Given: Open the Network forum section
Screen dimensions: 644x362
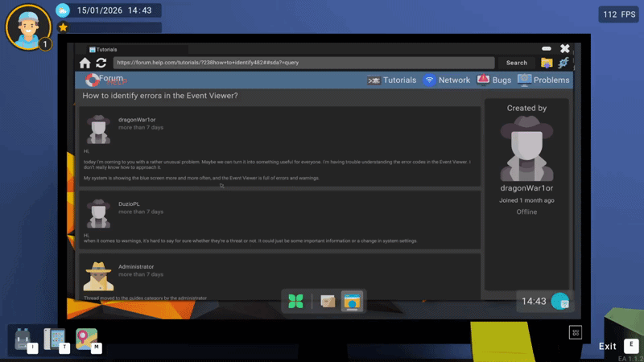Looking at the screenshot, I should (x=447, y=80).
